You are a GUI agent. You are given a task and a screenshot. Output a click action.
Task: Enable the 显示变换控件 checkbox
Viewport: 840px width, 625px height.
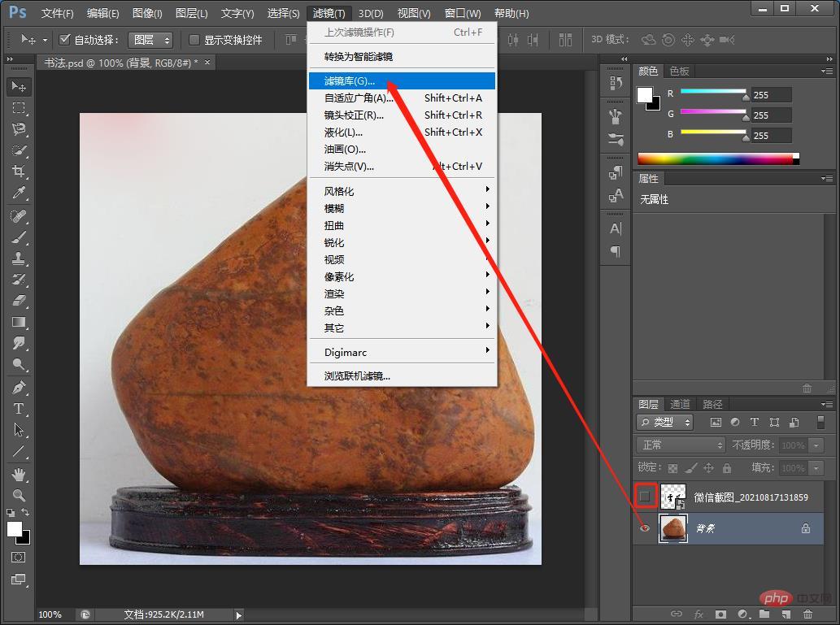[x=194, y=40]
